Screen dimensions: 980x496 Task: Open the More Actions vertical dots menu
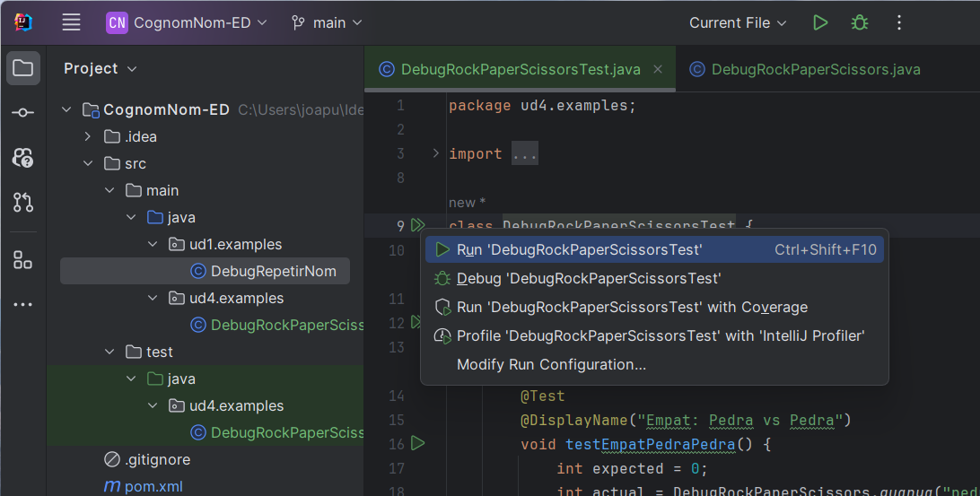pos(899,23)
